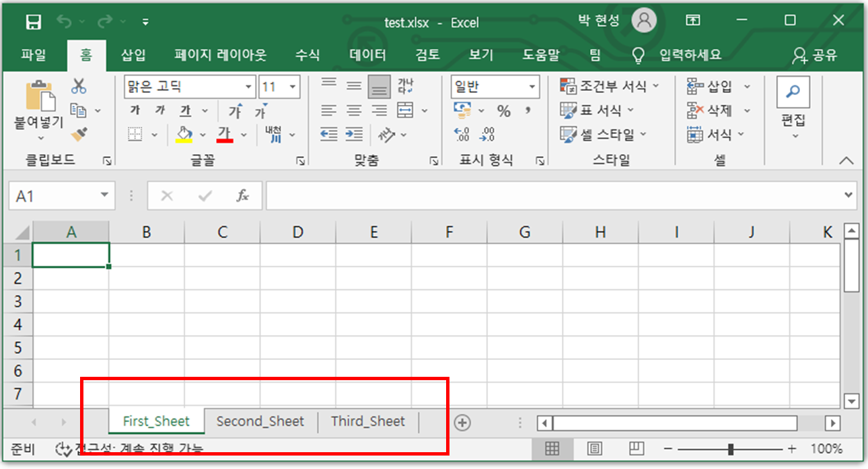Click the zoom slider handle

coord(731,449)
